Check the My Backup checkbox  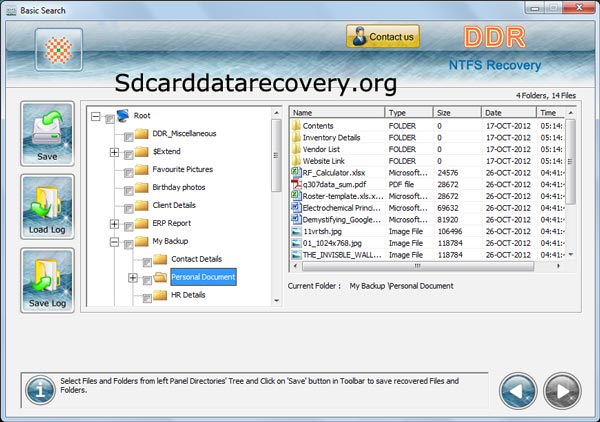point(129,244)
